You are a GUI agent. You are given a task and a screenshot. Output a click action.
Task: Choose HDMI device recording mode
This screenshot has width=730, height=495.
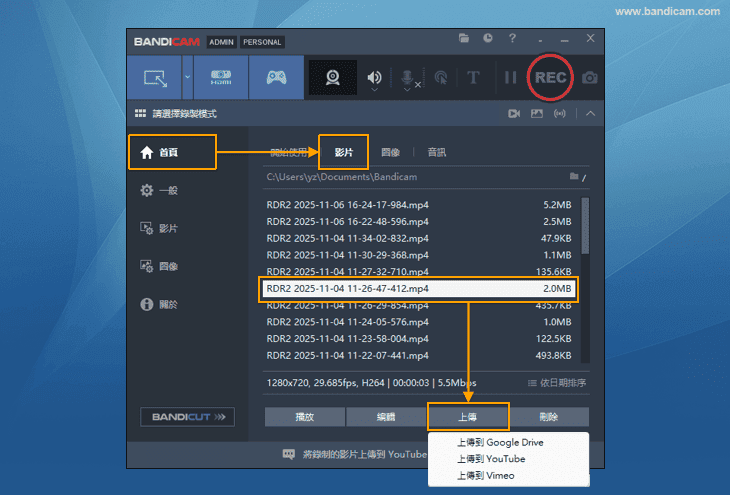click(x=220, y=78)
